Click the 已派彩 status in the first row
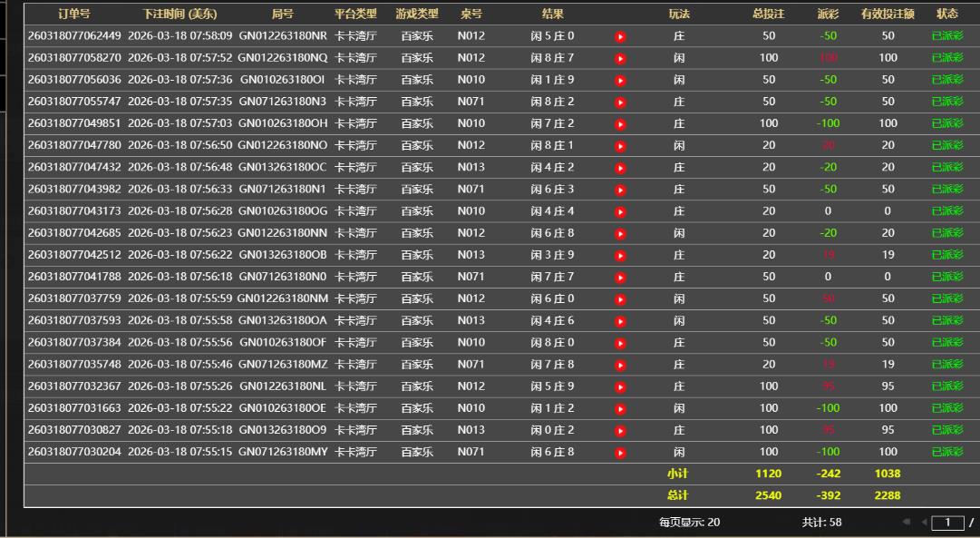The width and height of the screenshot is (980, 538). (x=947, y=36)
